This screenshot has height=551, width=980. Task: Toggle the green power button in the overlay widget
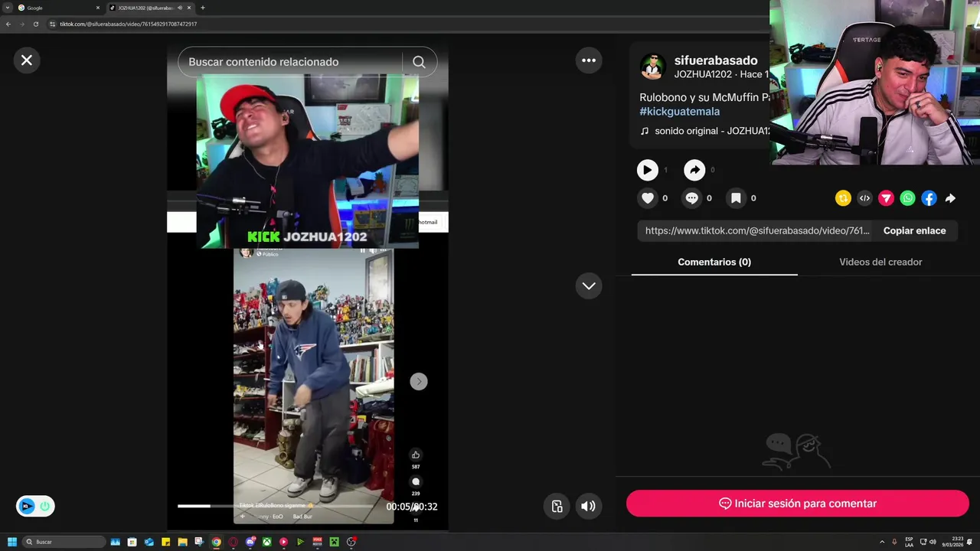point(44,506)
